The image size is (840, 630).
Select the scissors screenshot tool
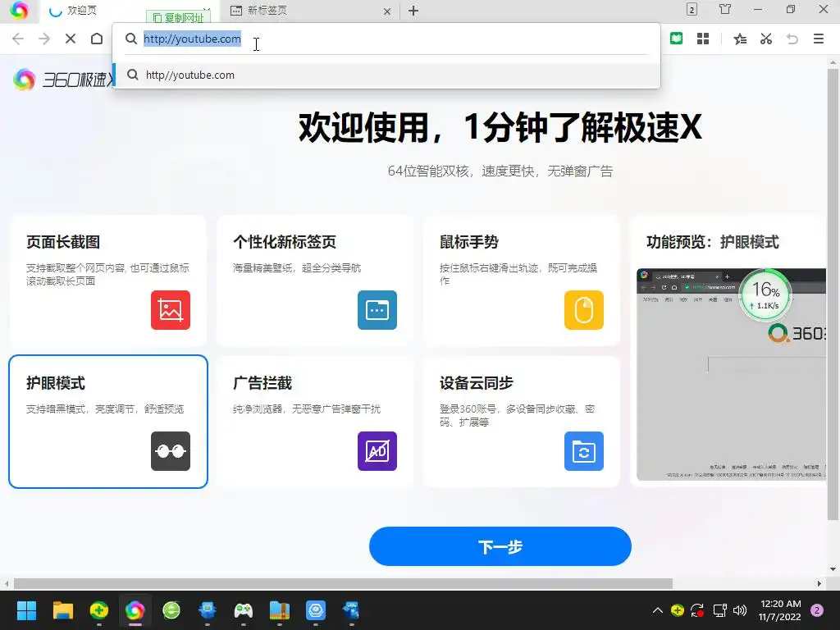(766, 39)
